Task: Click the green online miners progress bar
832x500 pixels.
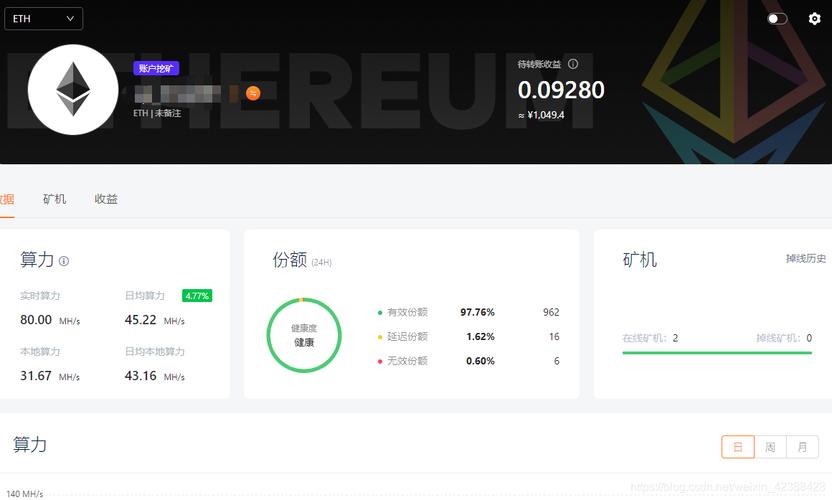Action: (717, 352)
